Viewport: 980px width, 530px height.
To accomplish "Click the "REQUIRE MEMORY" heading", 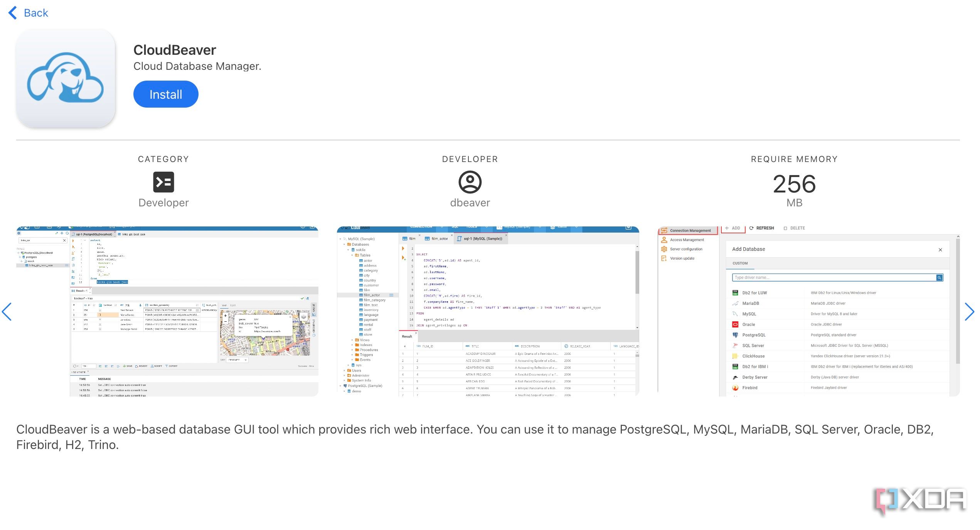I will [x=794, y=159].
